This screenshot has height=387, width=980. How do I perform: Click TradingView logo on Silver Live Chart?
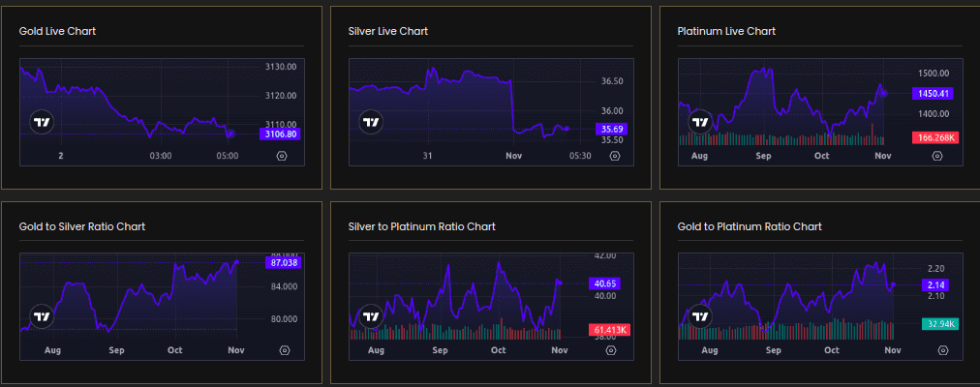(371, 122)
